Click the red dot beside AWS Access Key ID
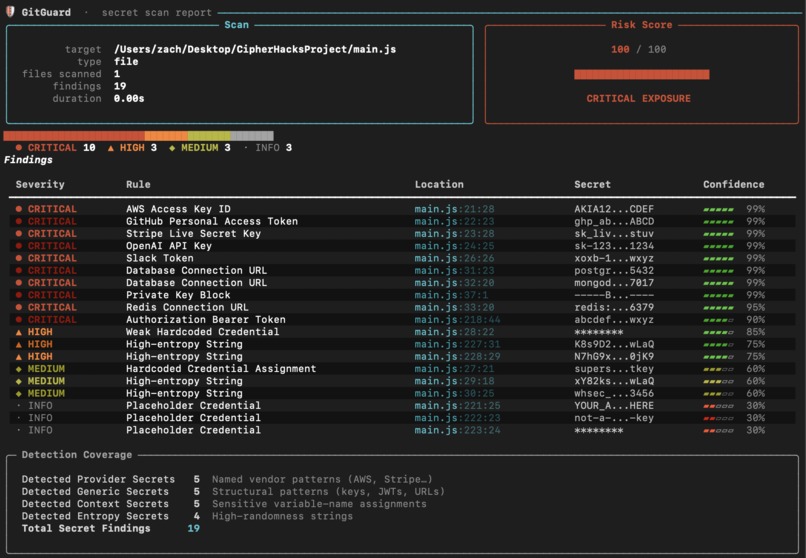The width and height of the screenshot is (806, 558). [x=19, y=209]
